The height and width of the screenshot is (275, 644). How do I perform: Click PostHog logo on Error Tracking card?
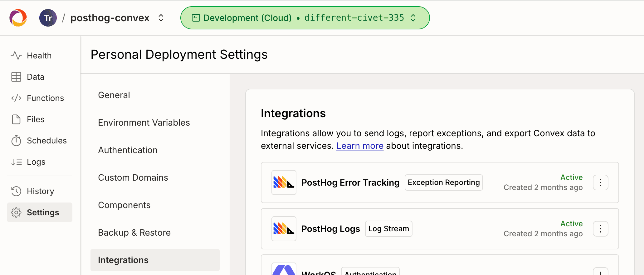click(x=284, y=182)
